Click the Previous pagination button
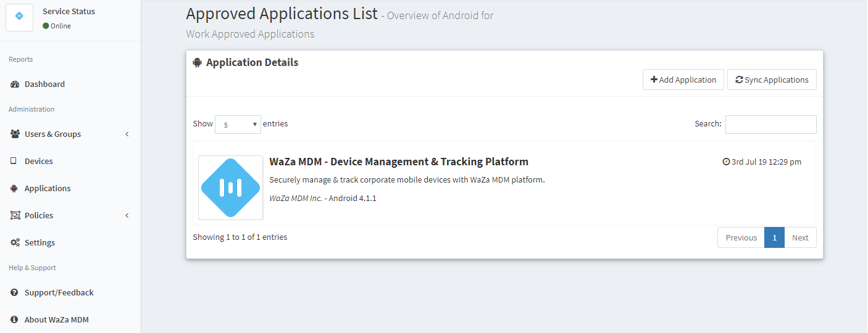 point(741,237)
